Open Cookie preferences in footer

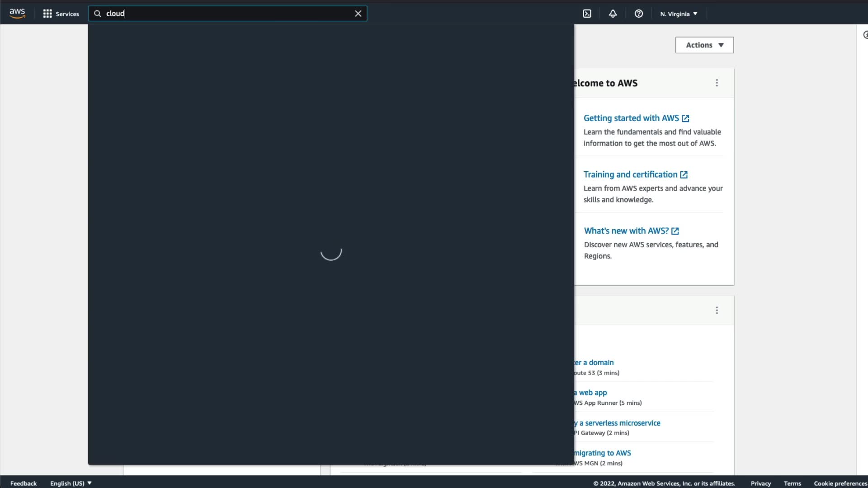pyautogui.click(x=840, y=483)
